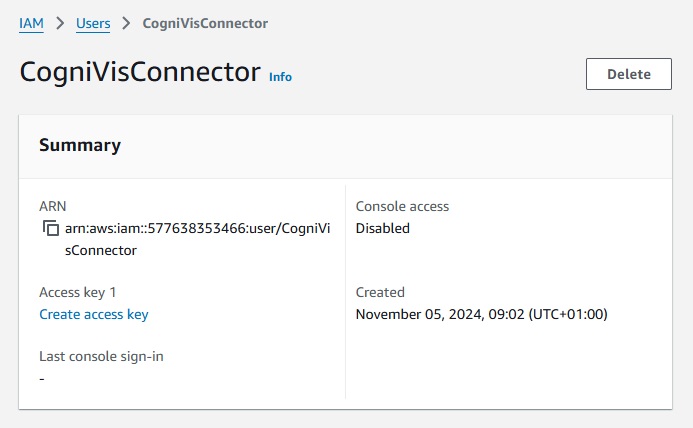This screenshot has width=693, height=428.
Task: Click the Summary panel header
Action: click(80, 145)
